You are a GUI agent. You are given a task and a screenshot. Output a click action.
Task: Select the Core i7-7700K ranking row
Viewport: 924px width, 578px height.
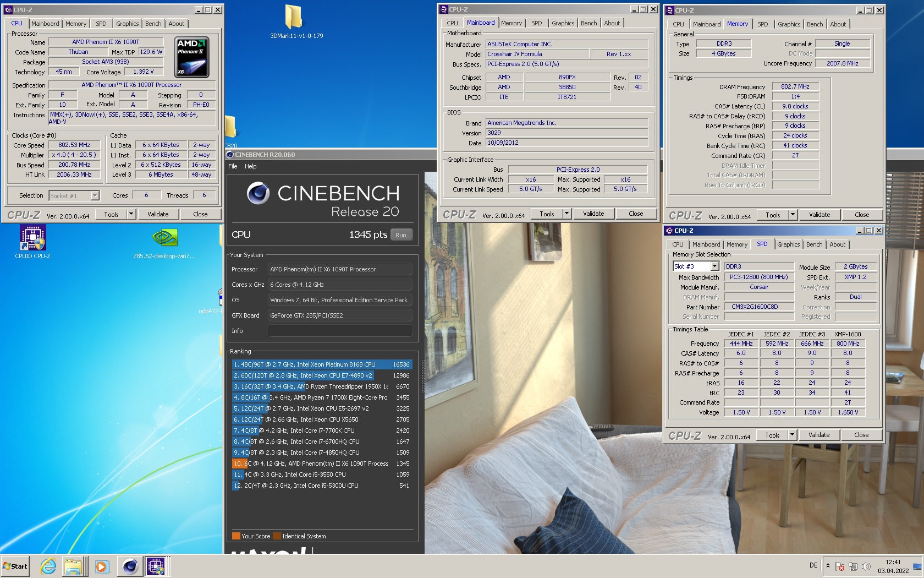click(322, 430)
